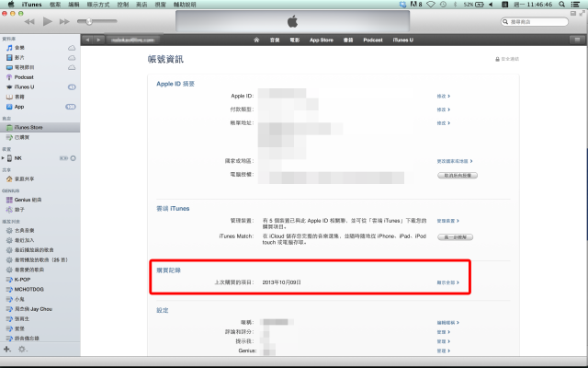The height and width of the screenshot is (368, 588).
Task: Click the purchase history see all link
Action: [x=447, y=282]
